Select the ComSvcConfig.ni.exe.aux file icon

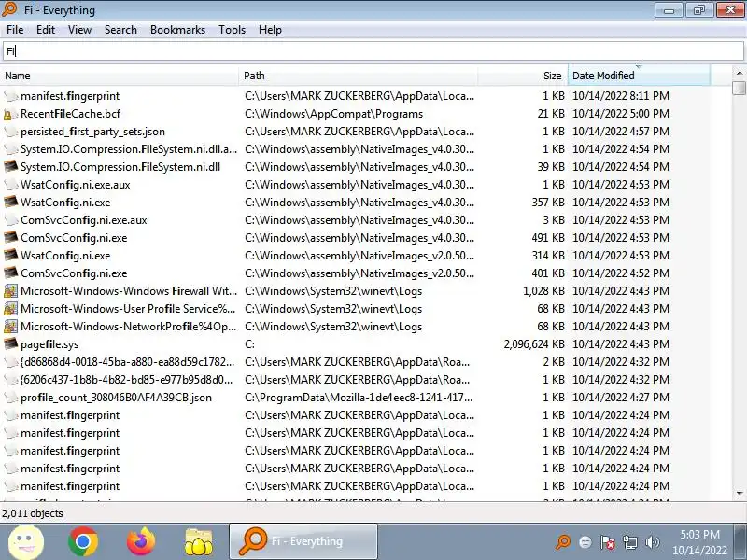click(10, 220)
